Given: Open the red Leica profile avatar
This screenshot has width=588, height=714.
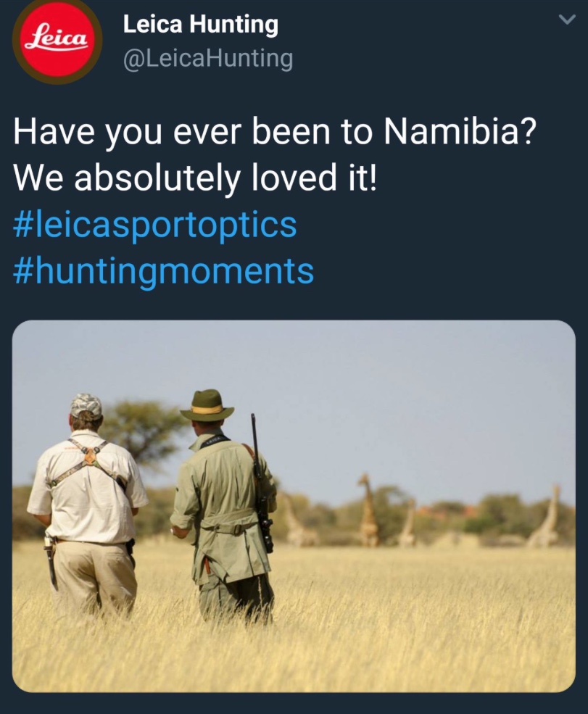Looking at the screenshot, I should (57, 40).
